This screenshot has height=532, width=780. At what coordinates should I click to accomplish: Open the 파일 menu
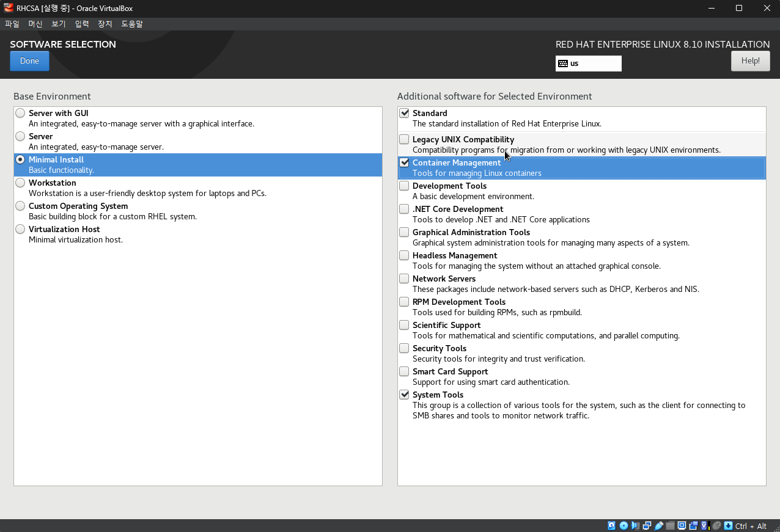pos(12,24)
